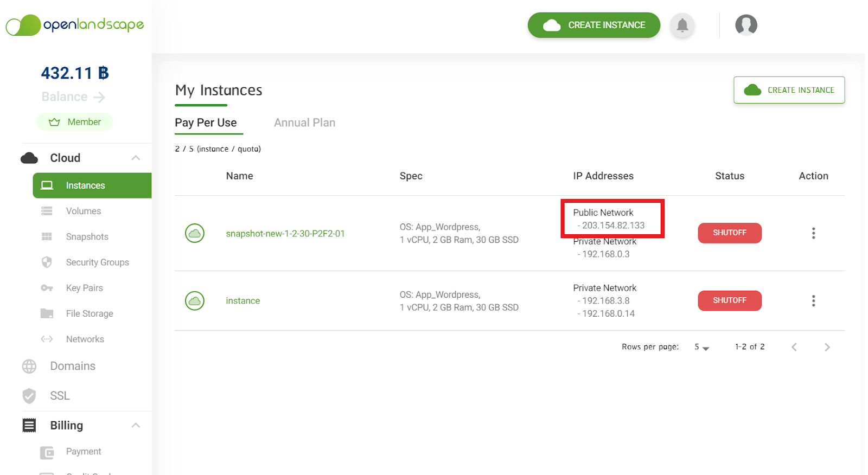Open three-dot actions menu for instance row
Viewport: 868px width, 475px height.
coord(813,301)
